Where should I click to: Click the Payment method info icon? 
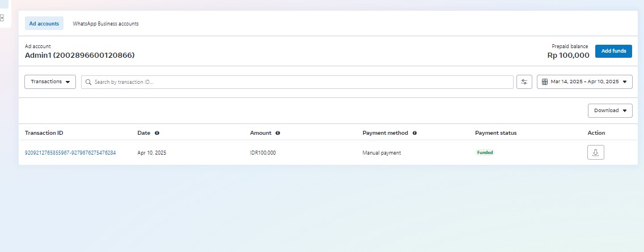pyautogui.click(x=414, y=133)
